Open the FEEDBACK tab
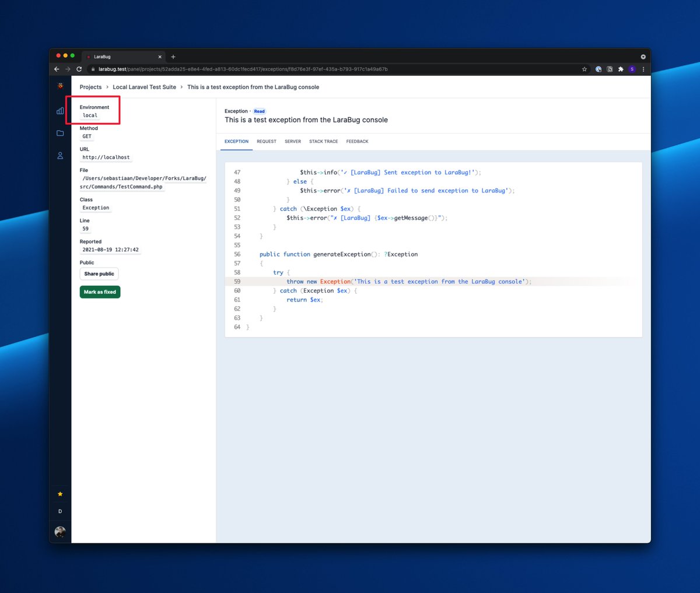This screenshot has width=700, height=593. (357, 141)
